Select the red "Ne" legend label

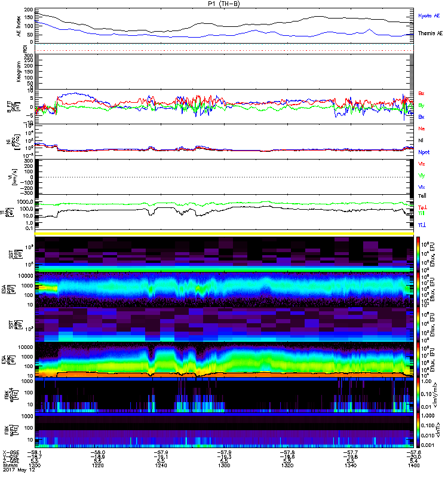coord(422,128)
